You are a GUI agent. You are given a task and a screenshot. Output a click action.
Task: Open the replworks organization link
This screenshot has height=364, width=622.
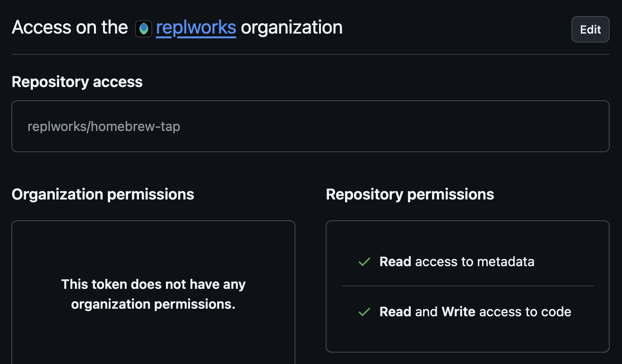coord(196,27)
